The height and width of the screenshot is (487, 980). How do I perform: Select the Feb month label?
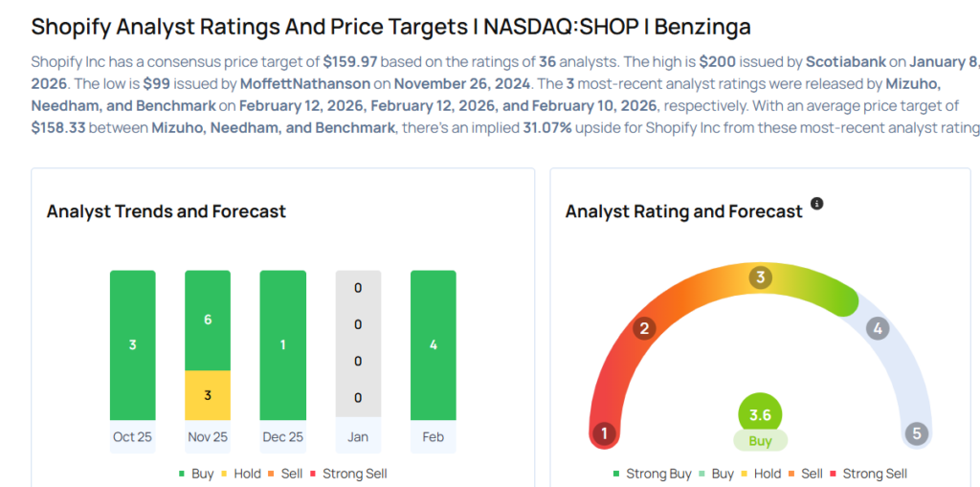point(434,436)
